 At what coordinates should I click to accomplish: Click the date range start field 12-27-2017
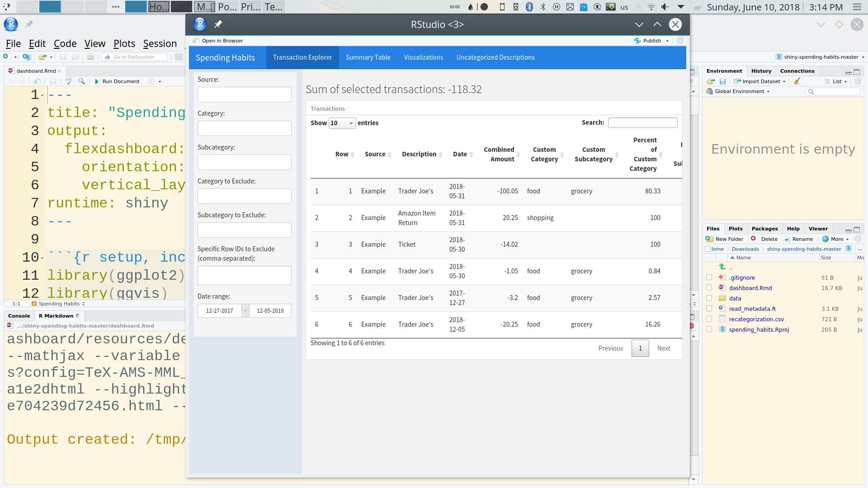tap(220, 311)
